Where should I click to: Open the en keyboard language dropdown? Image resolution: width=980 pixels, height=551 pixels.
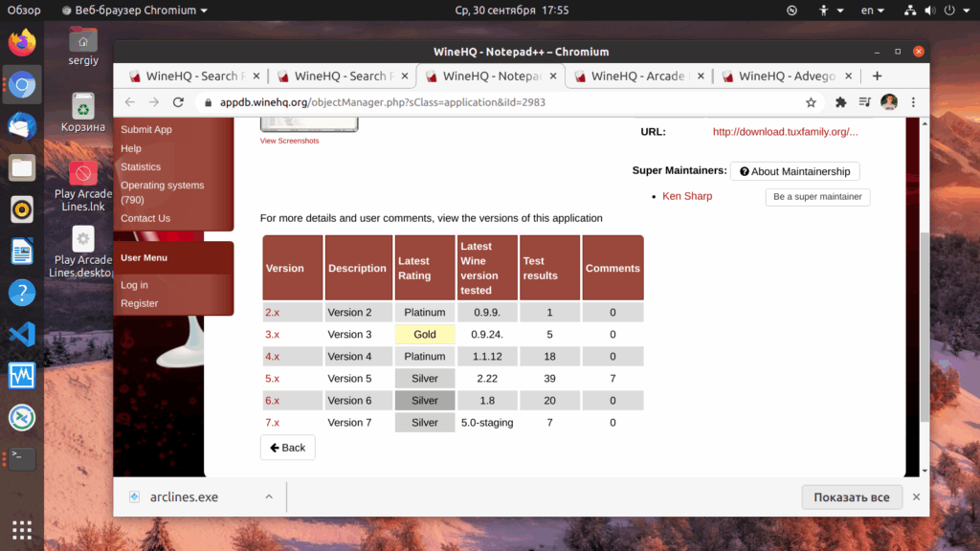(x=873, y=10)
